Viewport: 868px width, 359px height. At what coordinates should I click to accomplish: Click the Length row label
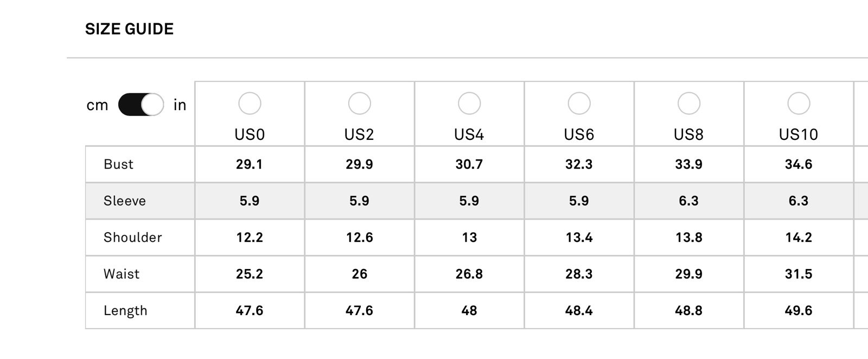point(125,311)
